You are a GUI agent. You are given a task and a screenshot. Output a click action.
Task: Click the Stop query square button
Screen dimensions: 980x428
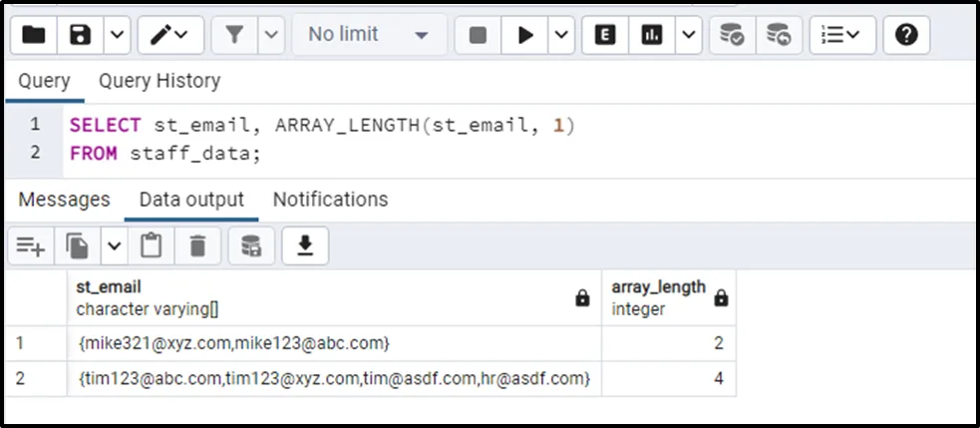[478, 36]
